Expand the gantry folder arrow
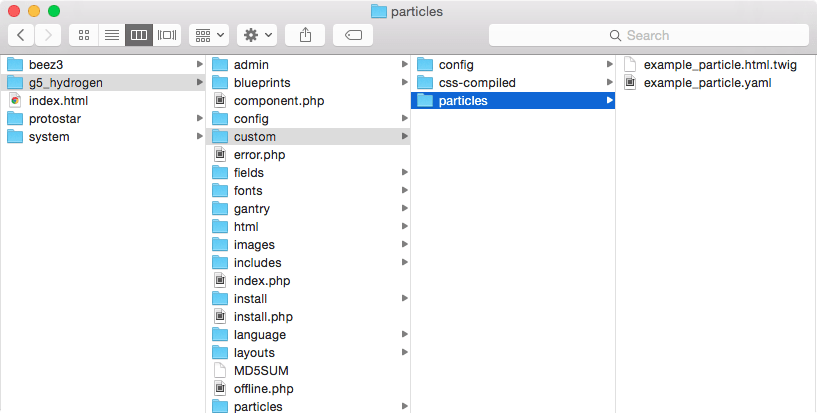Viewport: 817px width, 413px height. [x=404, y=208]
